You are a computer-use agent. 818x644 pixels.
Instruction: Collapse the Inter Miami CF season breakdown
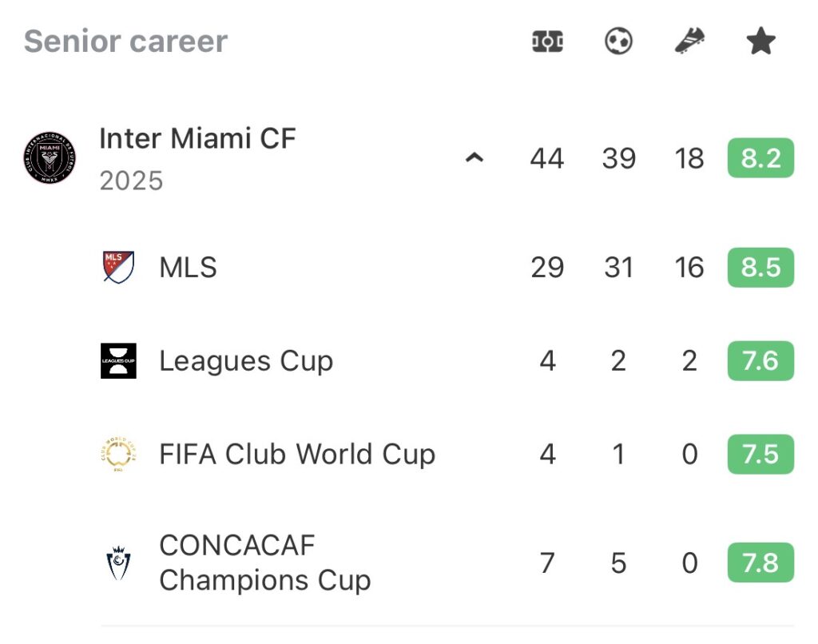475,158
